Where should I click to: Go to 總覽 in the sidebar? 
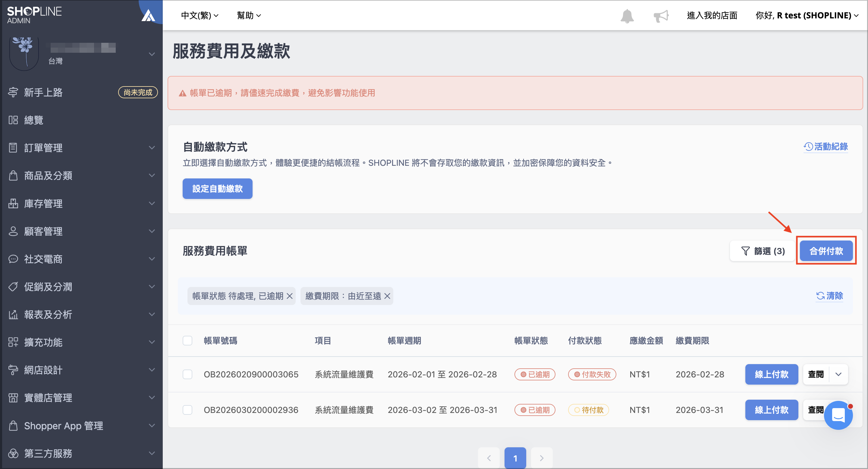tap(82, 120)
